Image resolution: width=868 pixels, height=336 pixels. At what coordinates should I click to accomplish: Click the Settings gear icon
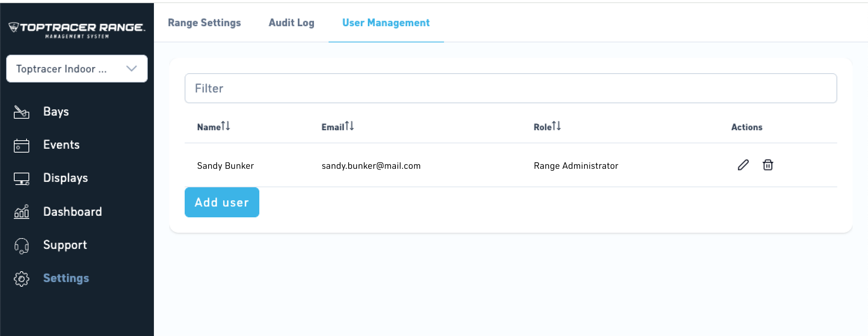(x=22, y=279)
